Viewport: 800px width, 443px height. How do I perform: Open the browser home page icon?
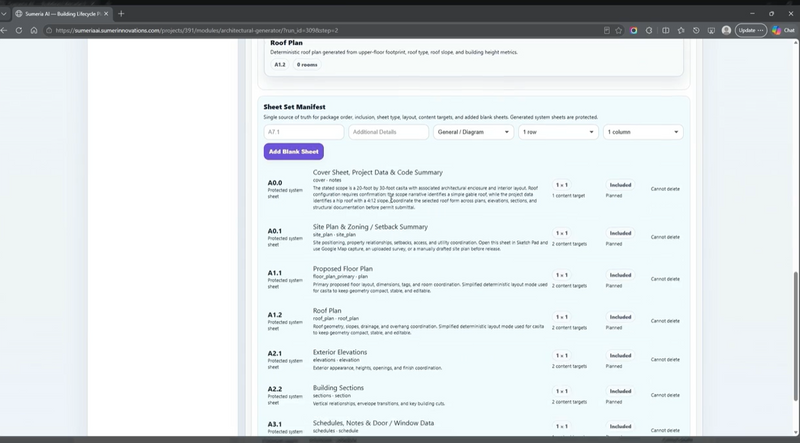coord(34,30)
